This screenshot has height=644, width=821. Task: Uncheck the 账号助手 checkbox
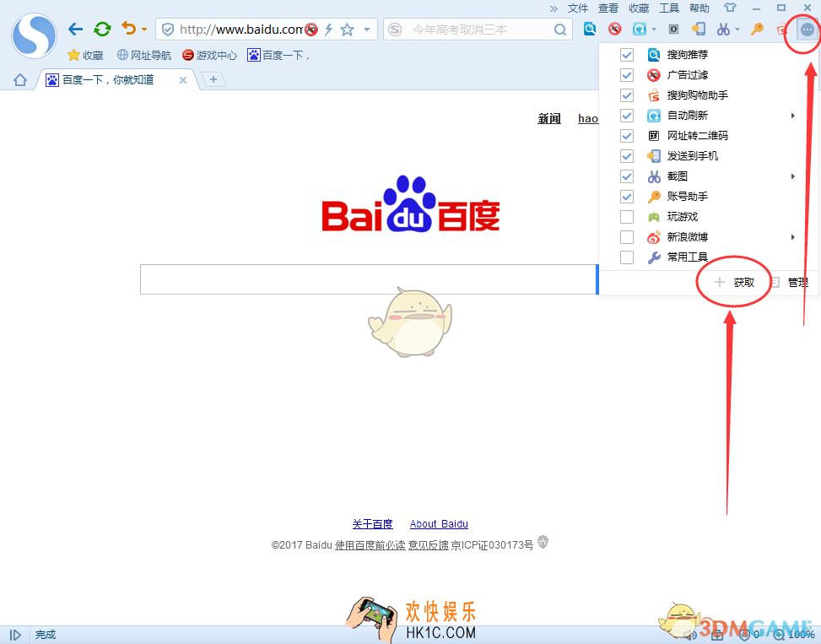coord(627,197)
